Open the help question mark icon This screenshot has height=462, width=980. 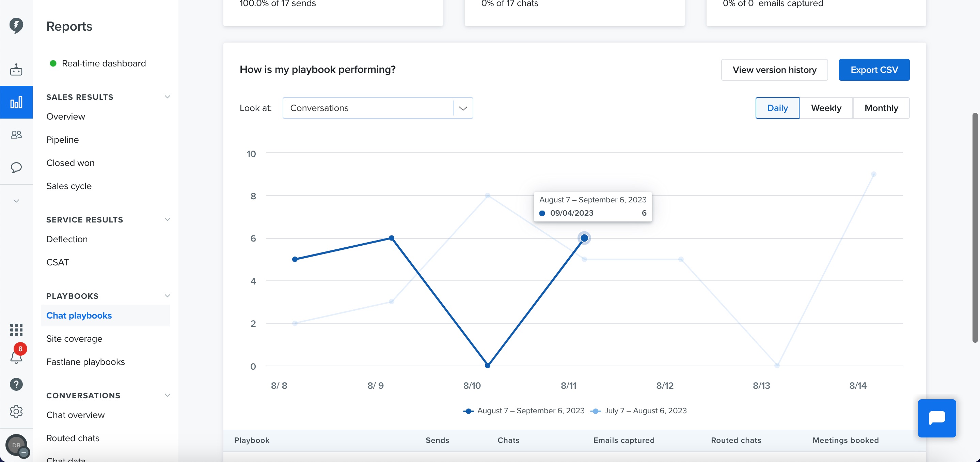pyautogui.click(x=16, y=384)
